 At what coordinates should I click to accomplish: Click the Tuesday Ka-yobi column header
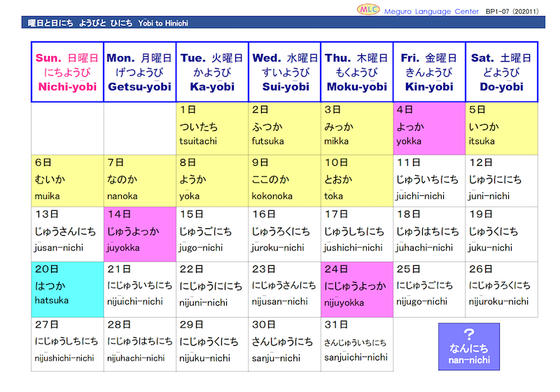pos(212,72)
